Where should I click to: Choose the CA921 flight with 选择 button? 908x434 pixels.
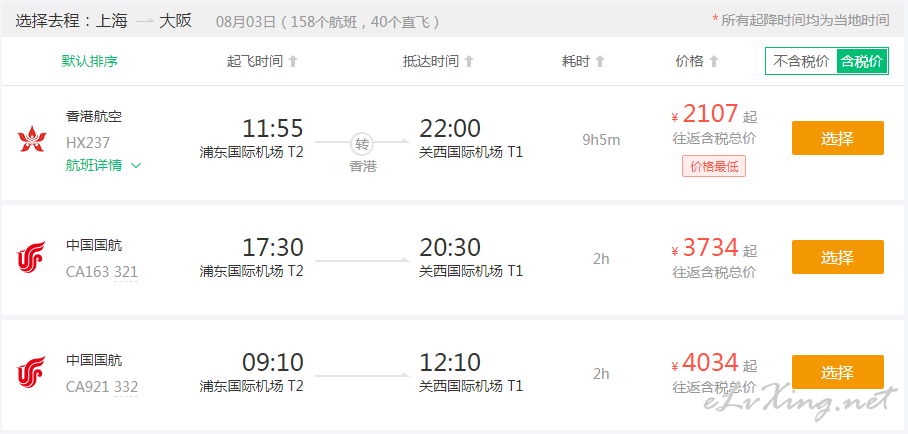[837, 371]
